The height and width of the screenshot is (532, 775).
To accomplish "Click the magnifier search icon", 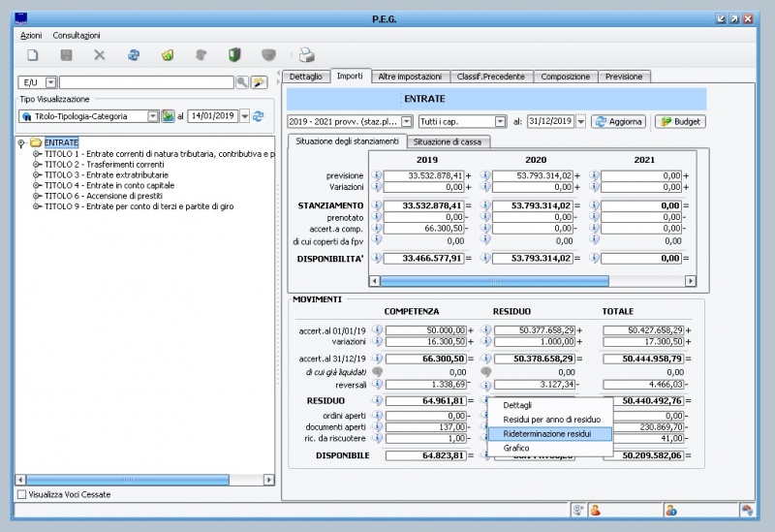I will coord(242,83).
